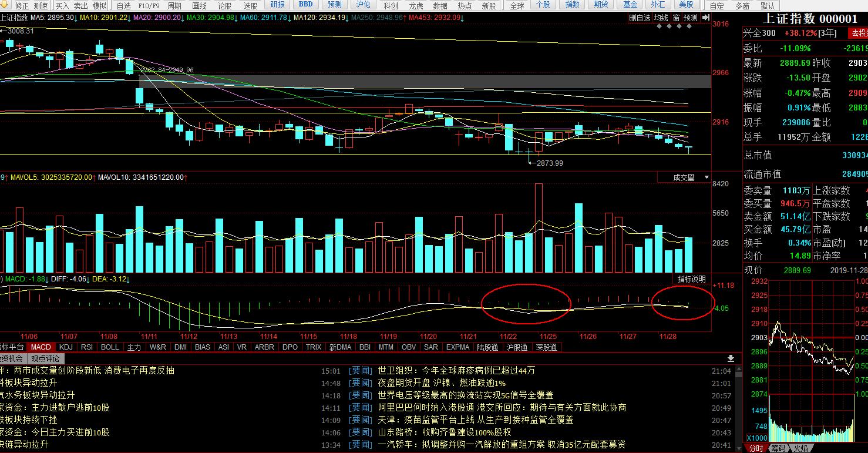Select the BOLL indicator tab
This screenshot has height=453, width=868.
[x=110, y=347]
